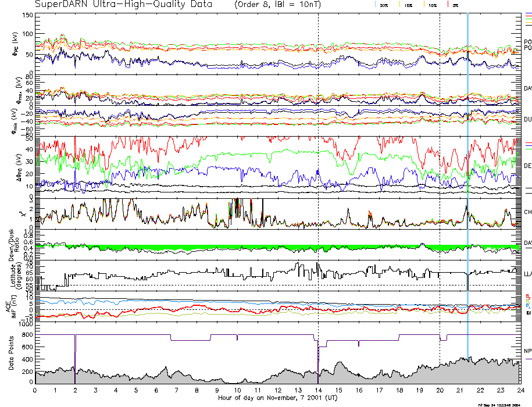Select the 10% legend entry at top
Image resolution: width=532 pixels, height=407 pixels.
click(433, 5)
